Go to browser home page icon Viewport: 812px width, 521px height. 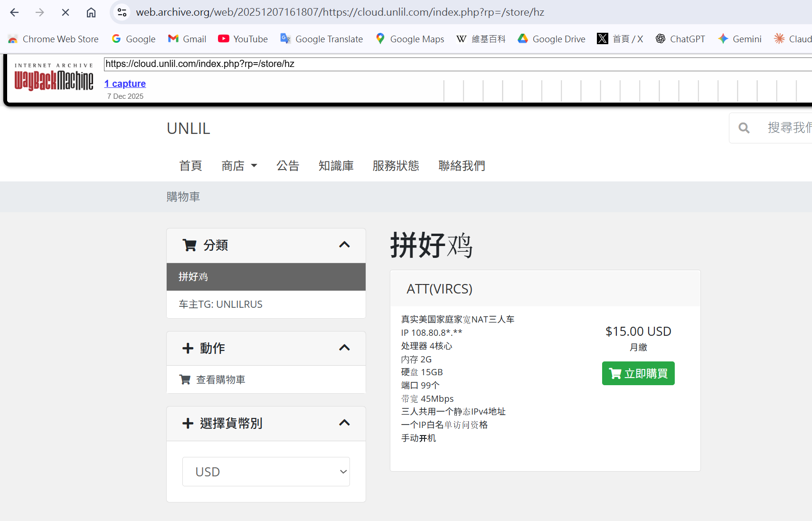[91, 12]
